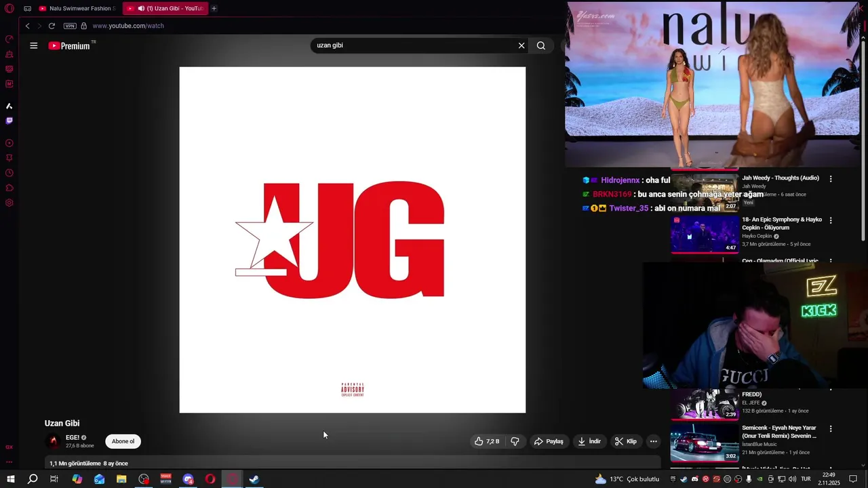Open the Discord tray icon

coord(694,479)
